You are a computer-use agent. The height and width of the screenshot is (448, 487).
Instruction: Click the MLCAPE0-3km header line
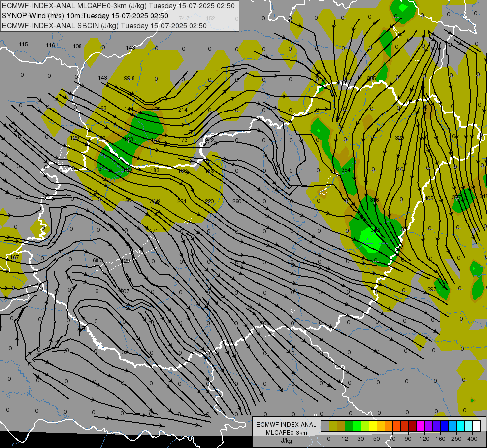tap(118, 6)
